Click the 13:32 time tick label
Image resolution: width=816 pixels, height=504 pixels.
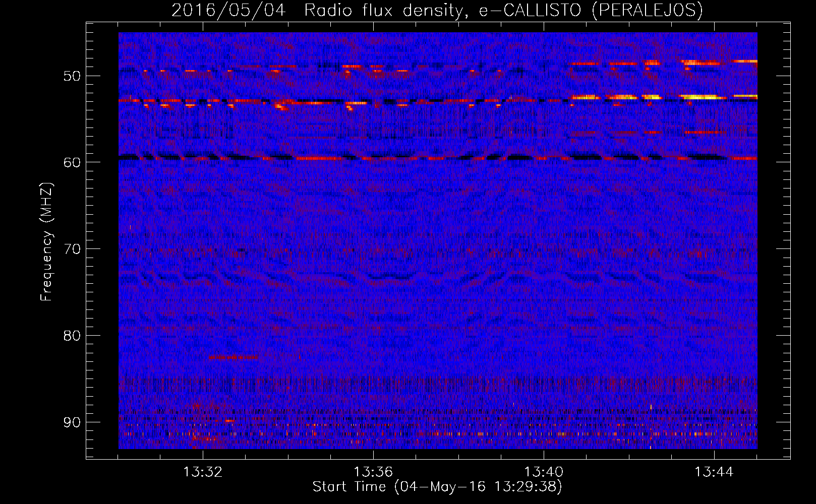(203, 472)
